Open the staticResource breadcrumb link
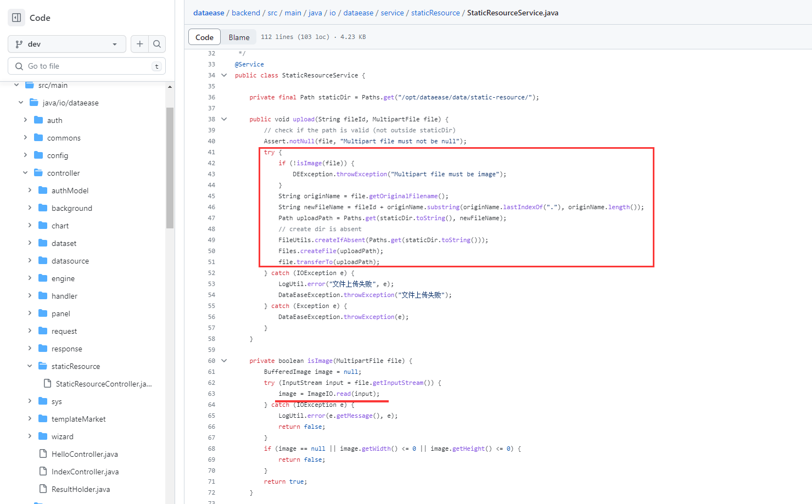The height and width of the screenshot is (504, 812). tap(435, 13)
